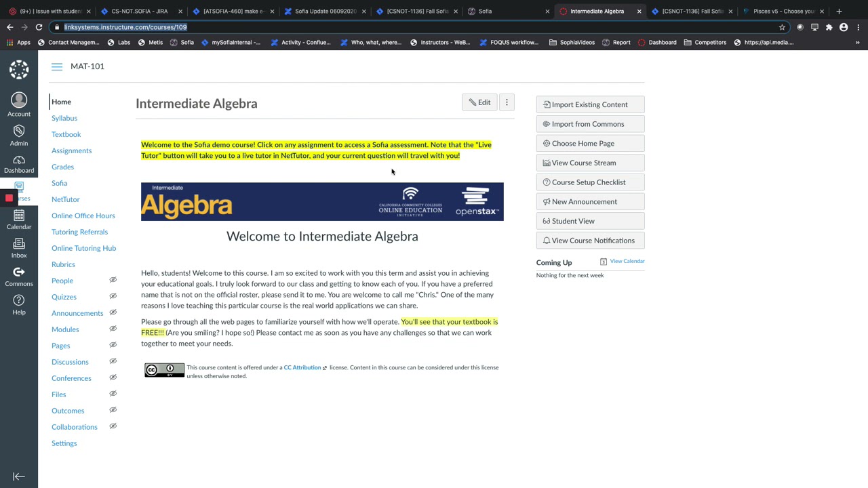Viewport: 868px width, 488px height.
Task: Click Choose Home Page button
Action: (590, 143)
